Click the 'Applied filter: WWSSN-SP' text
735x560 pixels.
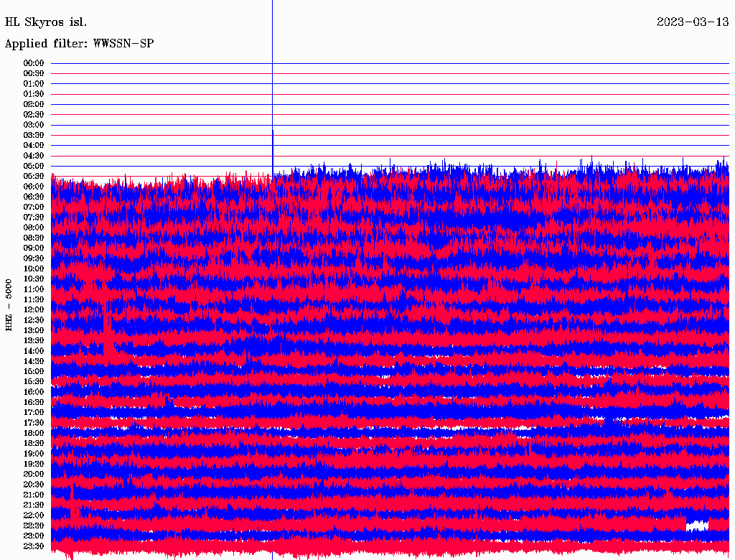[79, 44]
